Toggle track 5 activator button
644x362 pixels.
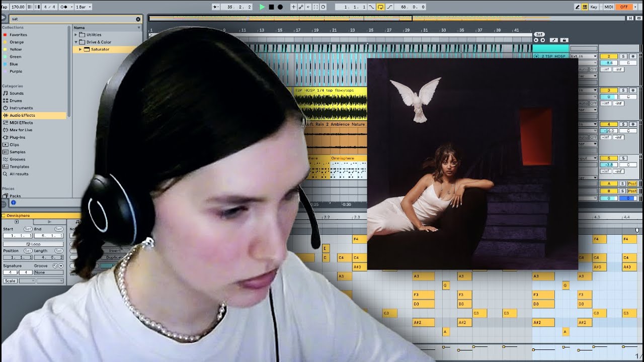pos(609,158)
